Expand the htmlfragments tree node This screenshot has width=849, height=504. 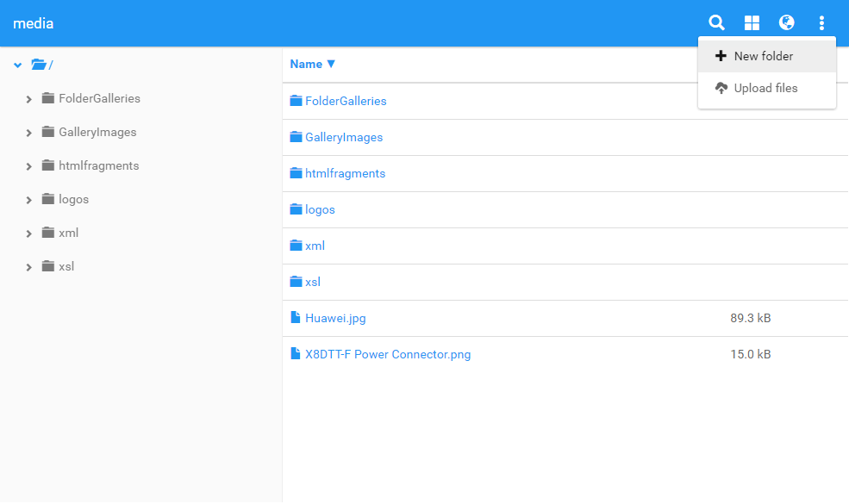point(29,166)
